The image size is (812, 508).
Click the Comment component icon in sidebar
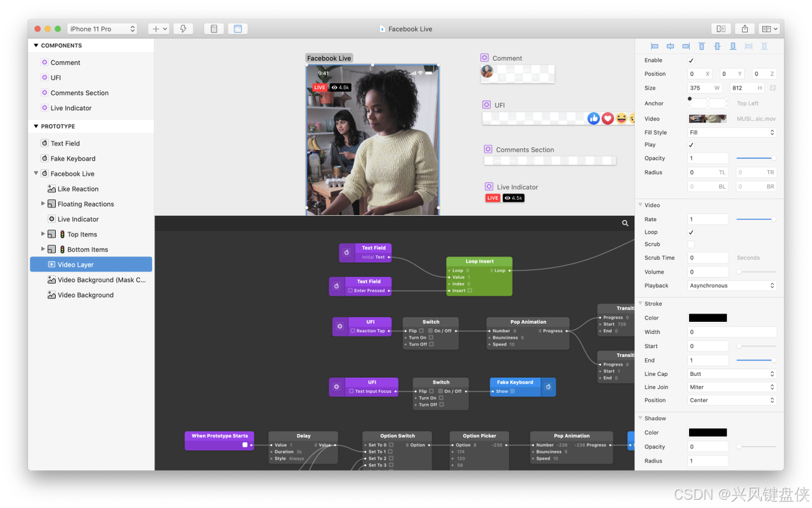click(44, 62)
